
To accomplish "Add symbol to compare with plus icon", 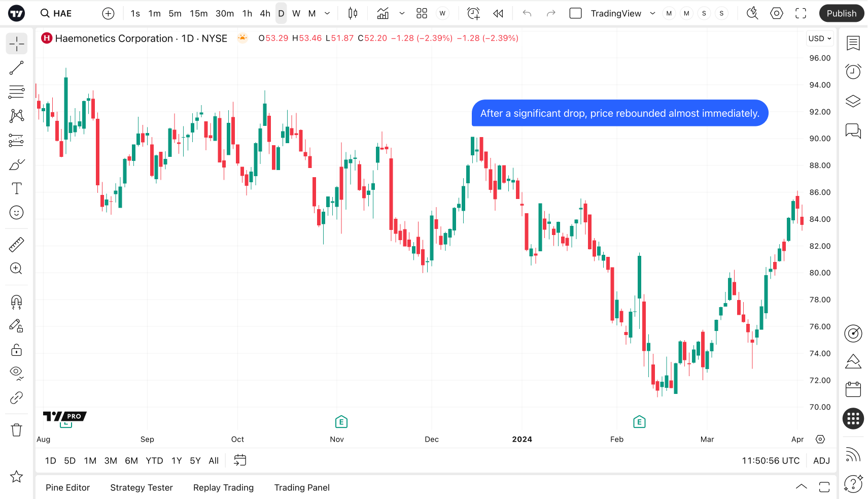I will click(x=108, y=13).
